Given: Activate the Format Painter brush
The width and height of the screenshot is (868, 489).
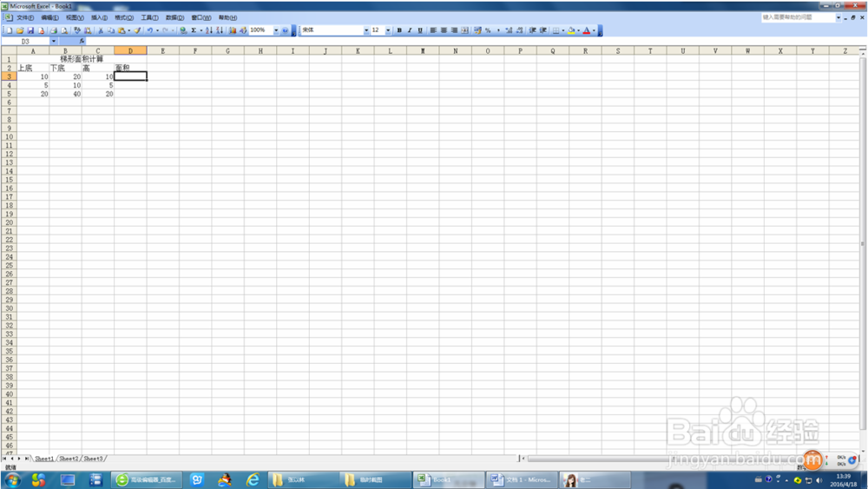Looking at the screenshot, I should pos(137,30).
